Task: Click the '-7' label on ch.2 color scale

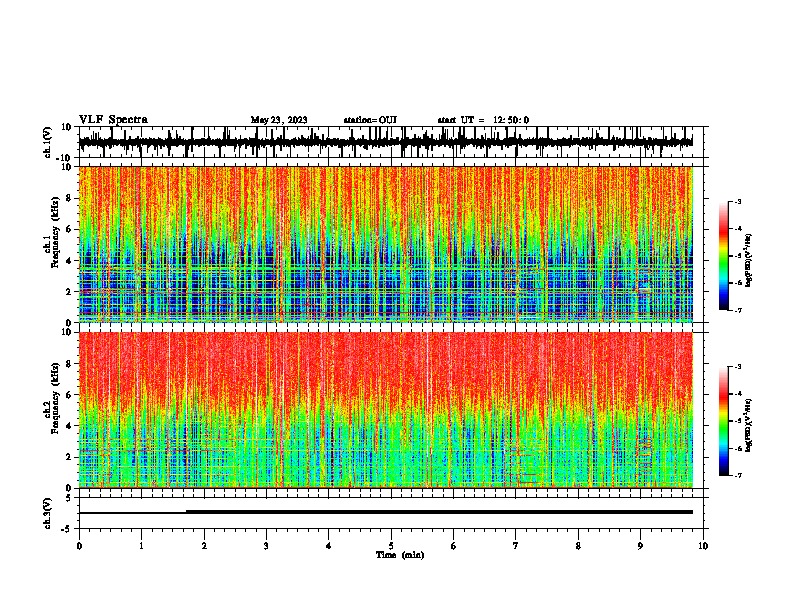Action: (738, 476)
